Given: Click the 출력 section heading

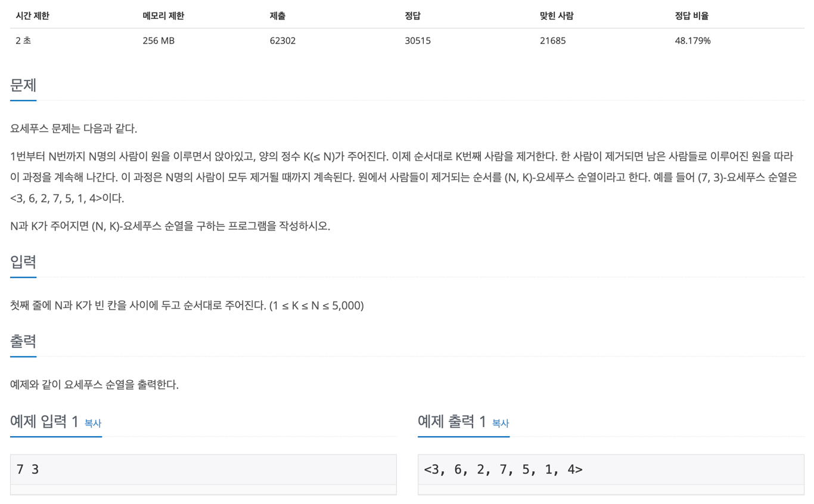Looking at the screenshot, I should click(x=23, y=341).
